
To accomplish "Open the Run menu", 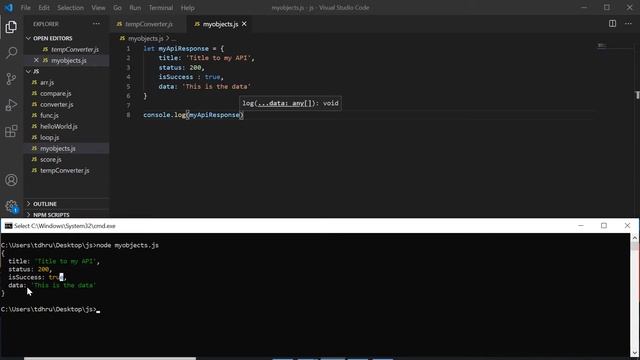I will point(135,7).
